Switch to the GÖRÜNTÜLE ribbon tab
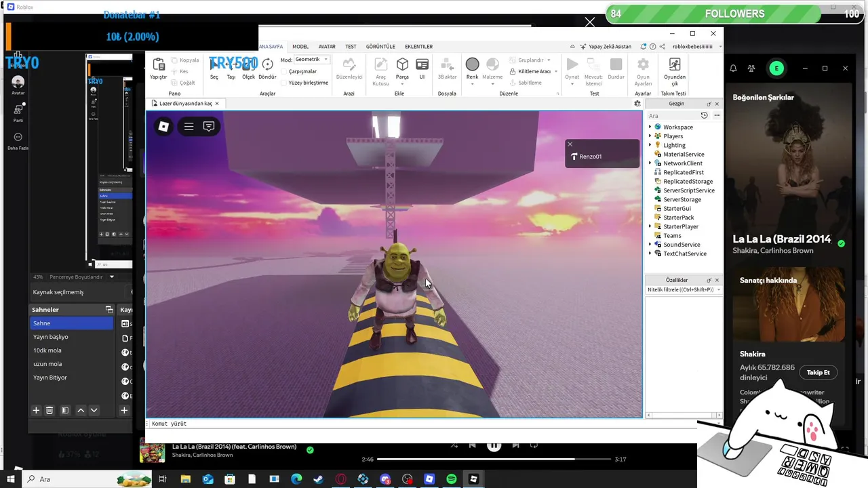The width and height of the screenshot is (868, 488). pyautogui.click(x=380, y=47)
